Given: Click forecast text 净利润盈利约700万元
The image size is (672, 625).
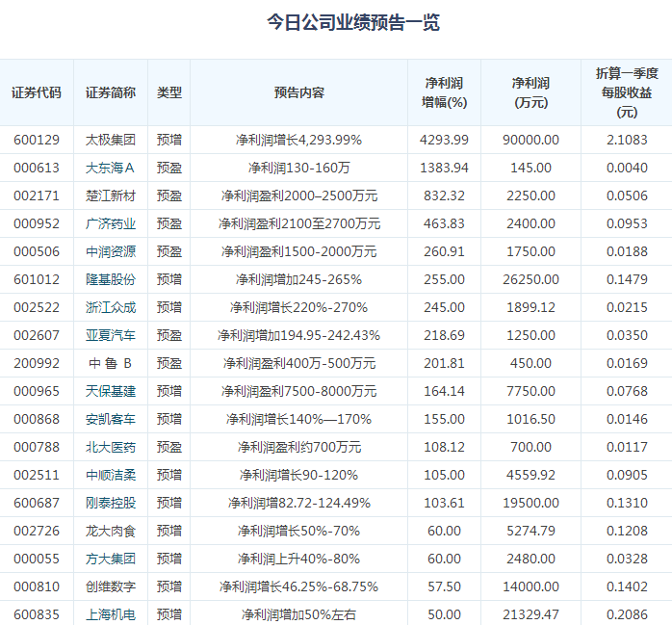Looking at the screenshot, I should pos(298,447).
